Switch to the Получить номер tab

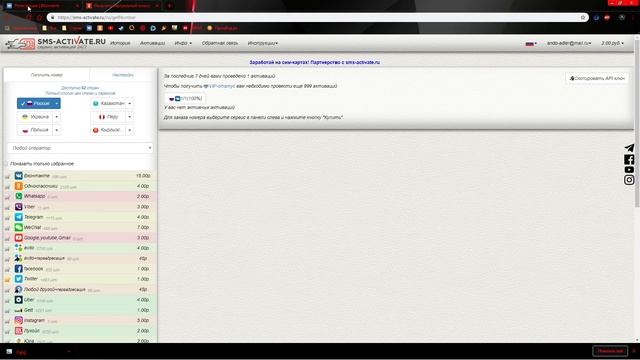pyautogui.click(x=47, y=75)
